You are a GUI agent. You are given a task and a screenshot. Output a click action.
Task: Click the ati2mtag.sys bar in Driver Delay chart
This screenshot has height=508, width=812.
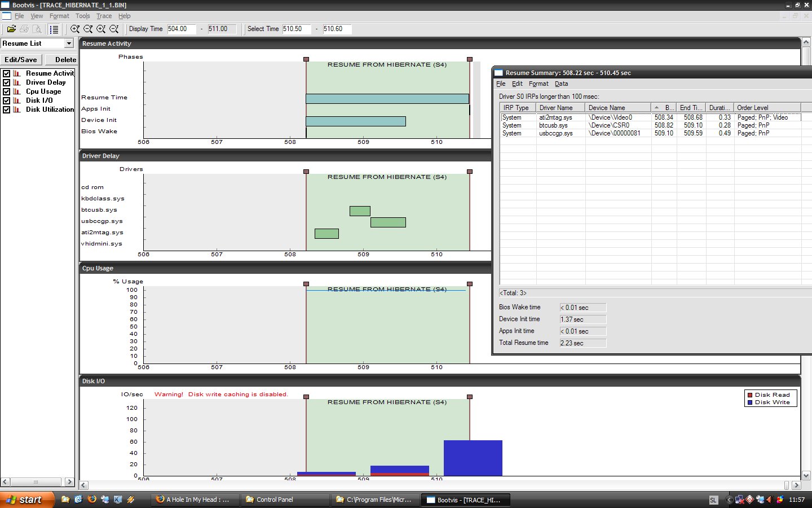(326, 234)
